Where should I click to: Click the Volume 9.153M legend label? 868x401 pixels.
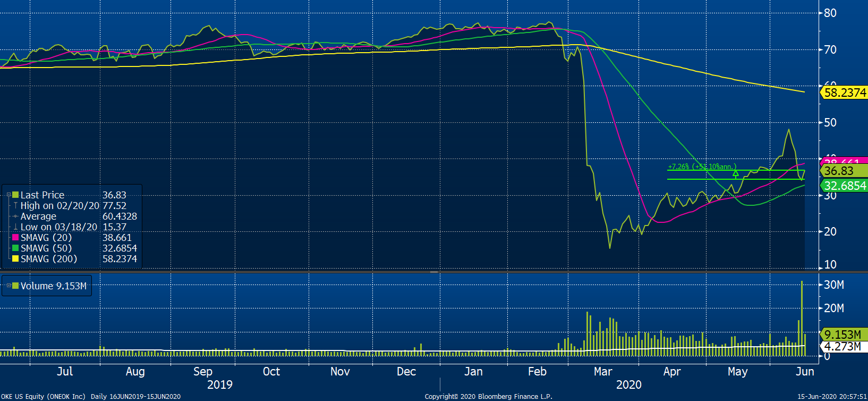53,286
